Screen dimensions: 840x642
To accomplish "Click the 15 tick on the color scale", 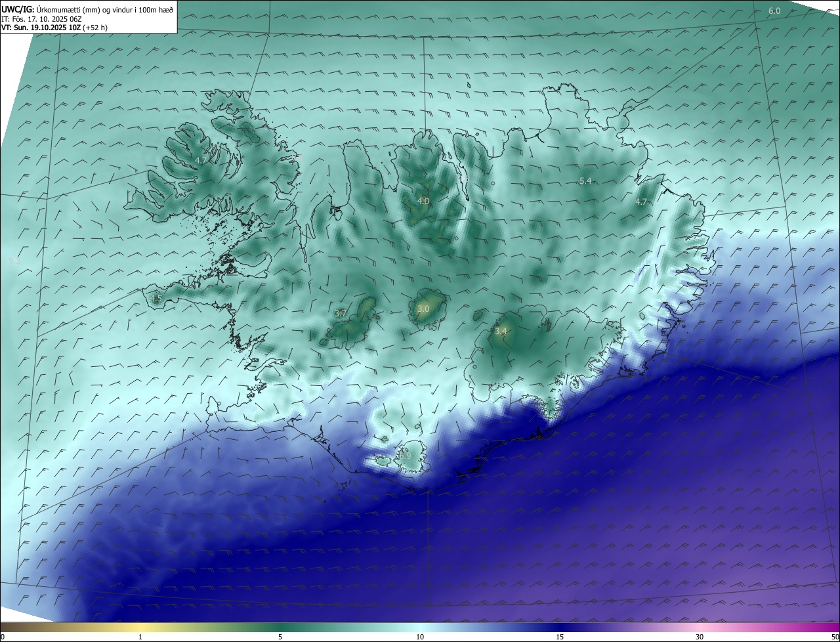I will click(x=560, y=637).
